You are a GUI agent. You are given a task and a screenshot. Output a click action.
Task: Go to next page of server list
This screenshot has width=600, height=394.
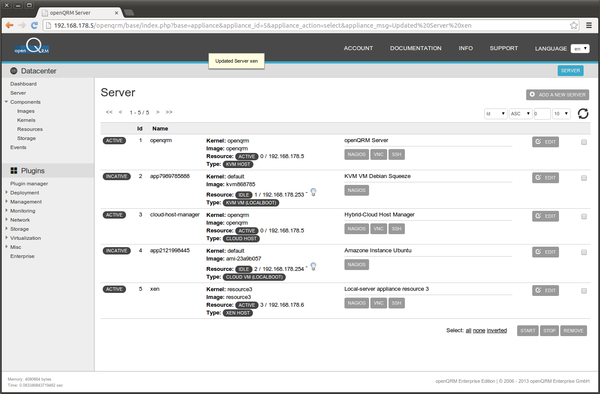click(158, 112)
